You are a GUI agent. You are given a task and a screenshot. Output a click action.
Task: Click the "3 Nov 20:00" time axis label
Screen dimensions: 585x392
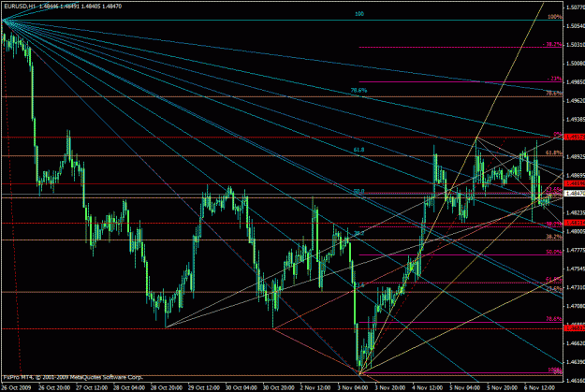click(390, 387)
